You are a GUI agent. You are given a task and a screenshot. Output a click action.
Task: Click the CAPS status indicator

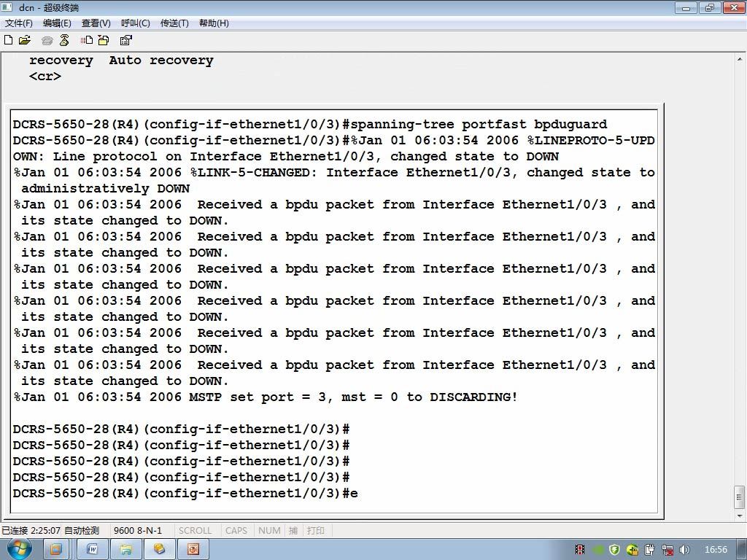tap(236, 531)
